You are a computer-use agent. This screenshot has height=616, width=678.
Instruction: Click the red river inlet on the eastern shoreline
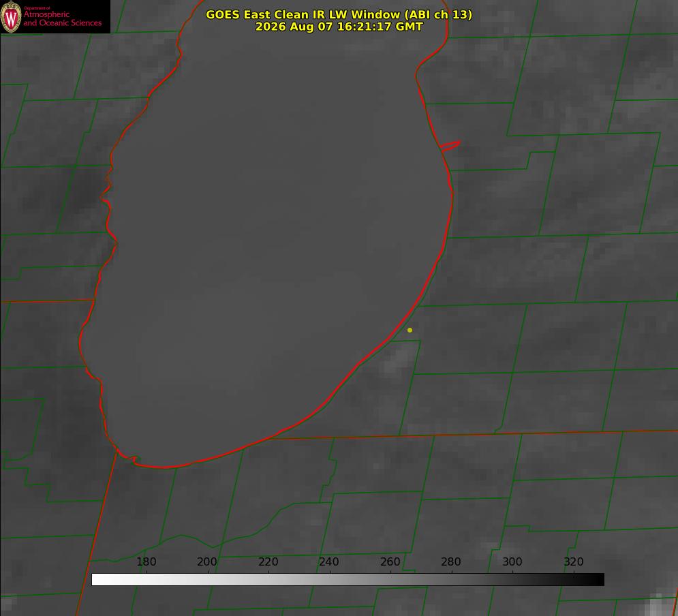tap(450, 145)
